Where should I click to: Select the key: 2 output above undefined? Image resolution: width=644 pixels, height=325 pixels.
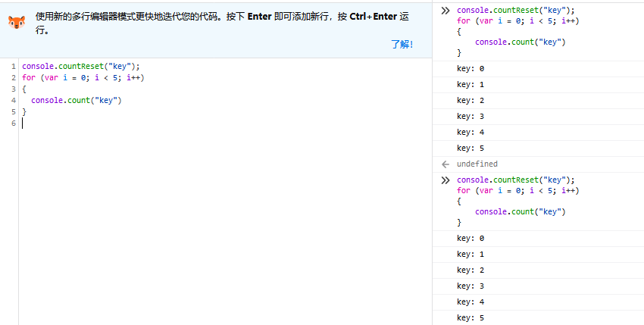click(x=470, y=100)
